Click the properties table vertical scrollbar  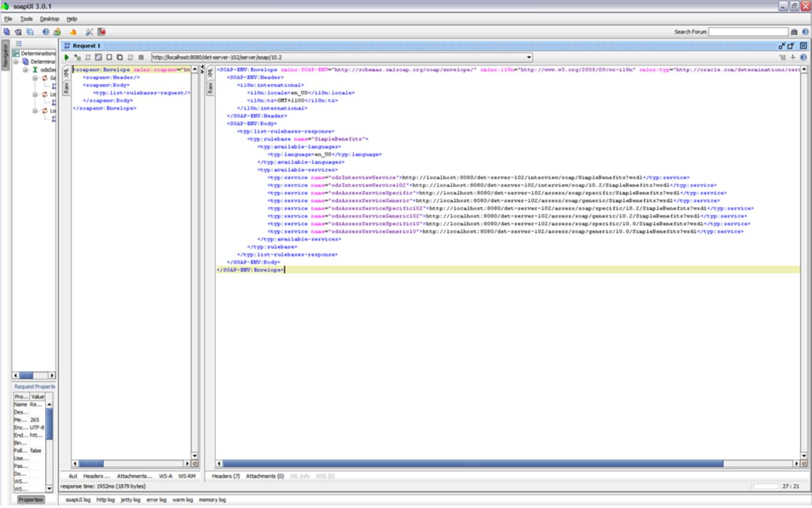click(x=50, y=446)
